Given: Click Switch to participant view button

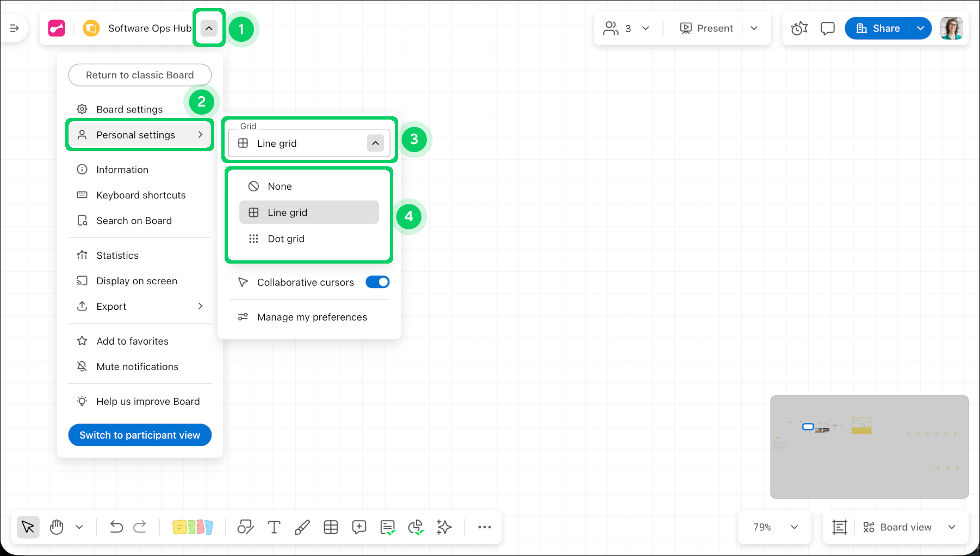Looking at the screenshot, I should (x=140, y=435).
